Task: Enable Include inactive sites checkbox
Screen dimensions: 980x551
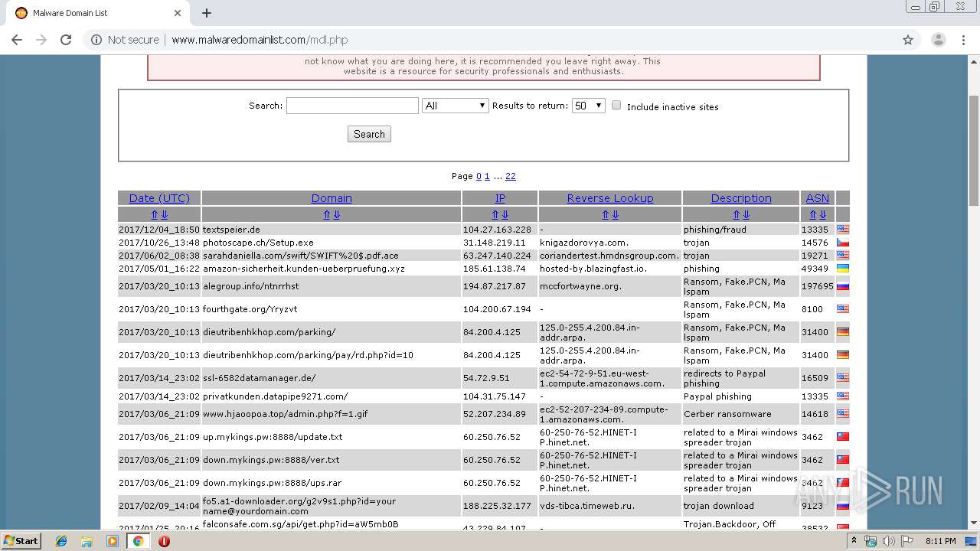Action: click(616, 106)
